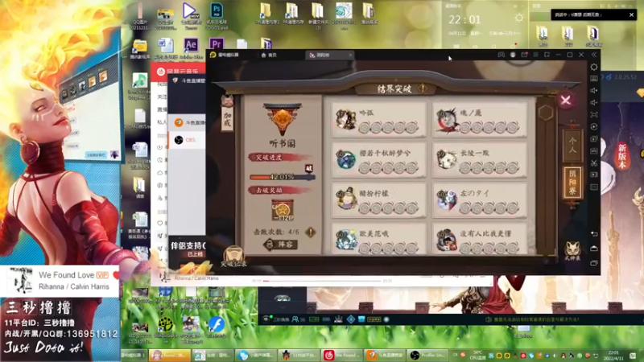Select OBS entry in 斗鱼直播 window
Viewport: 644px width, 362px height.
coord(187,140)
